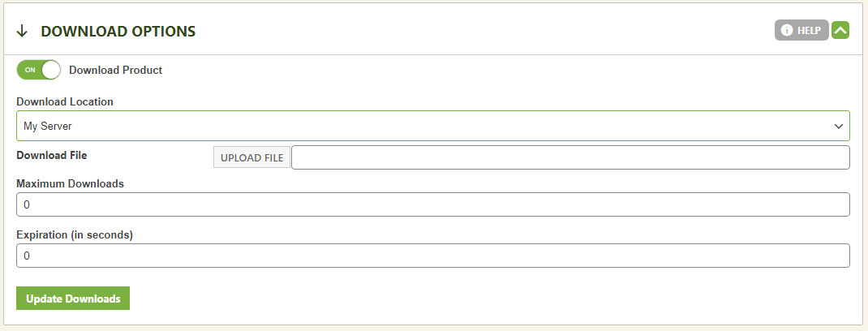
Task: Click the Download Options heading title
Action: [x=118, y=32]
